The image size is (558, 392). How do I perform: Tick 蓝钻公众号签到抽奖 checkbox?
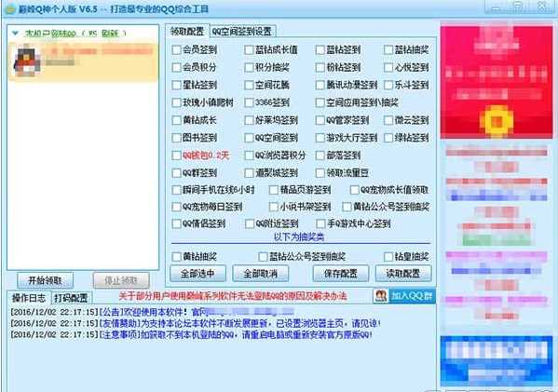pos(263,256)
